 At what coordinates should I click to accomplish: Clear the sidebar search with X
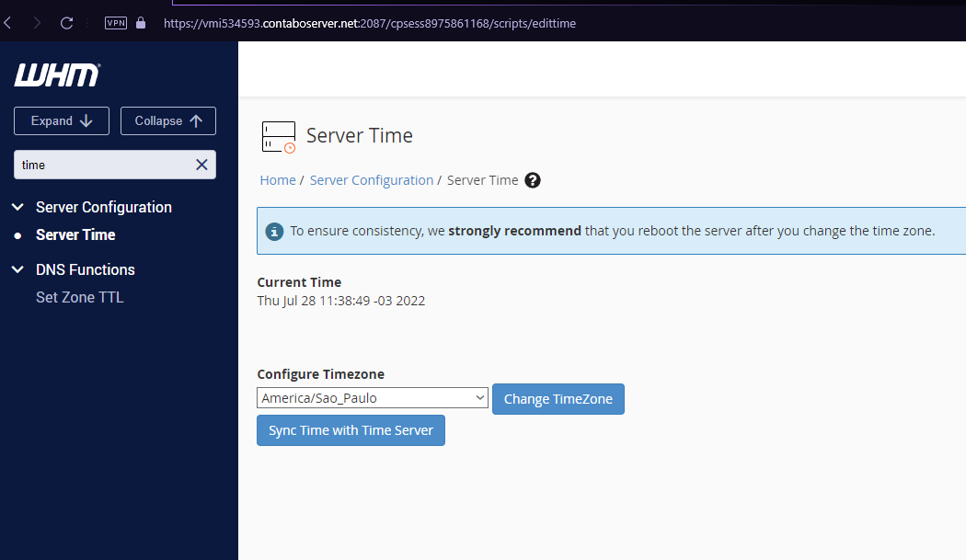[201, 165]
